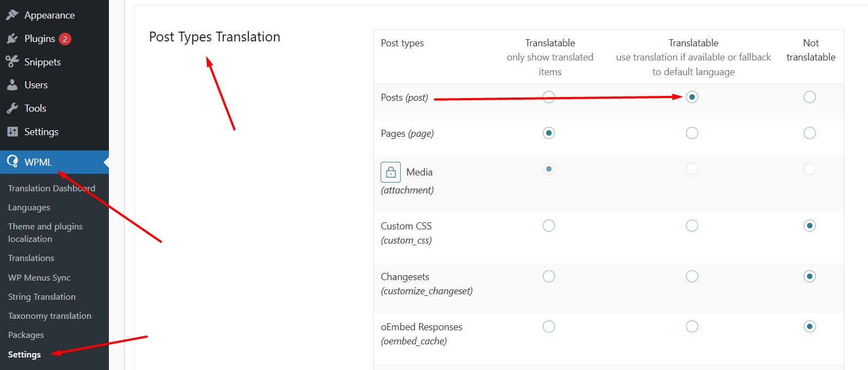Image resolution: width=868 pixels, height=370 pixels.
Task: Click the Plugins plug icon
Action: [12, 39]
